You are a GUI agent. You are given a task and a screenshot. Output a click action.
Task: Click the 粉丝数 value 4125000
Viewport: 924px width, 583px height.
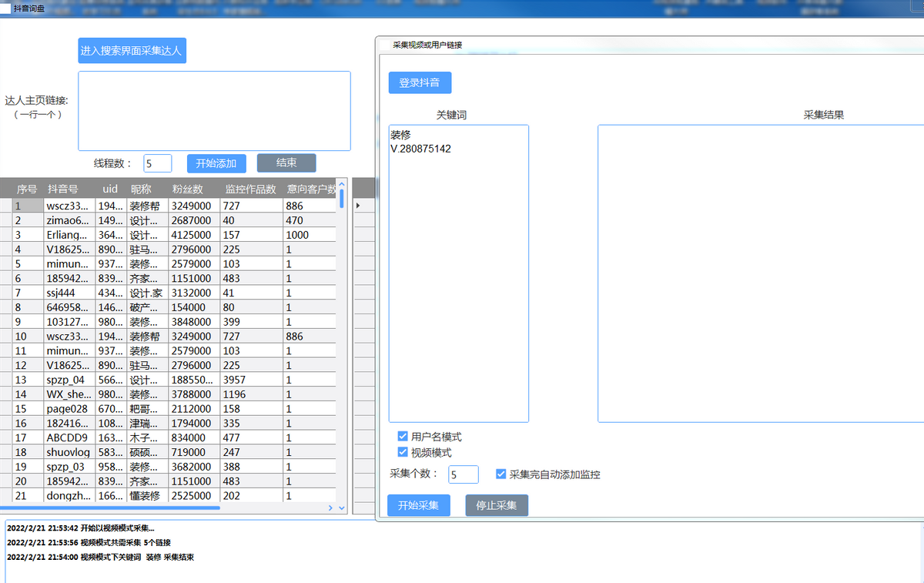(194, 235)
